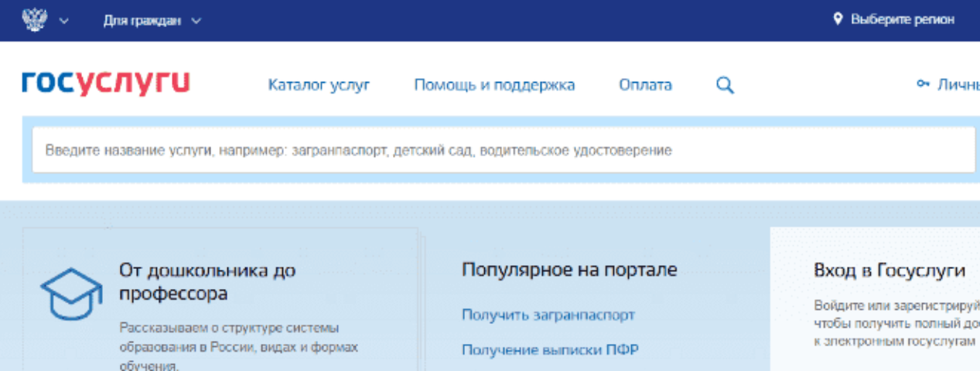Open the "Получение выписки ПФР" link
Image resolution: width=980 pixels, height=371 pixels.
click(550, 349)
